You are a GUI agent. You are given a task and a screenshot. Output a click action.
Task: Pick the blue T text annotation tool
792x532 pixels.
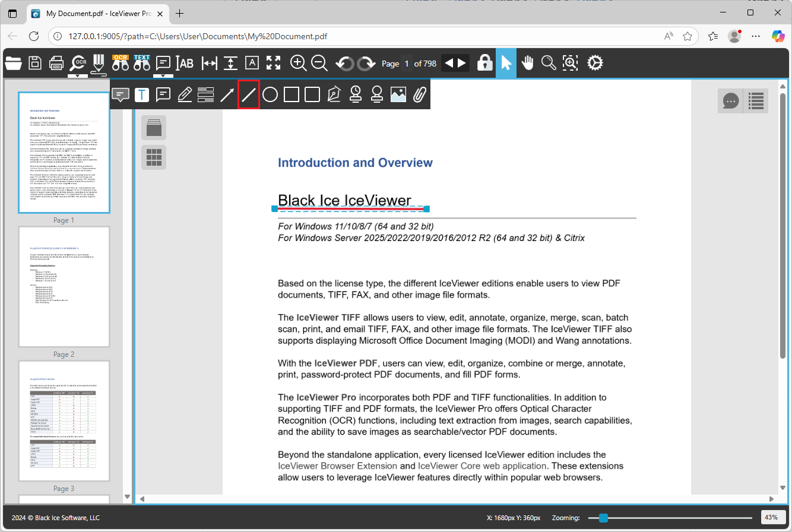point(142,94)
